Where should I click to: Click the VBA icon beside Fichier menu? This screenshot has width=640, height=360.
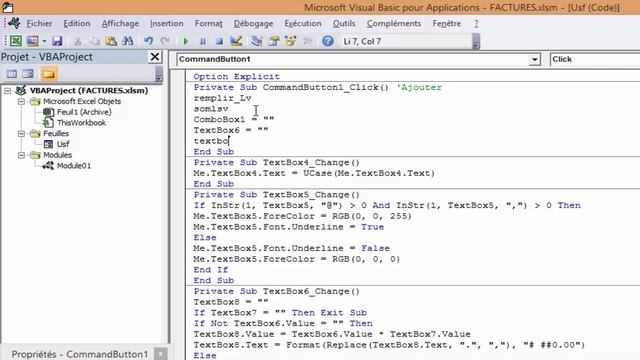(15, 23)
